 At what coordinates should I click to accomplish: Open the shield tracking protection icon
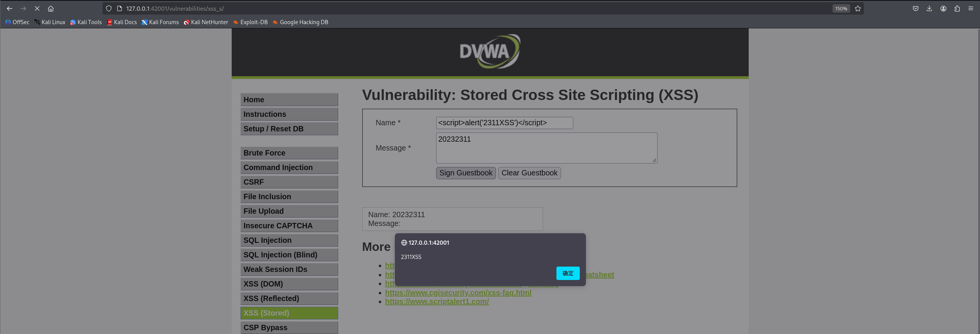coord(109,8)
